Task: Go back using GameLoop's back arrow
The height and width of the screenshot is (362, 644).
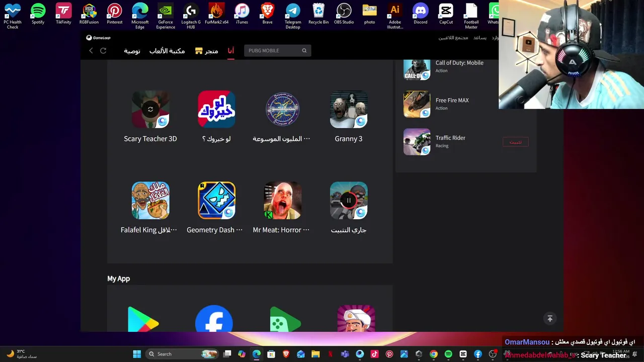Action: click(x=91, y=51)
